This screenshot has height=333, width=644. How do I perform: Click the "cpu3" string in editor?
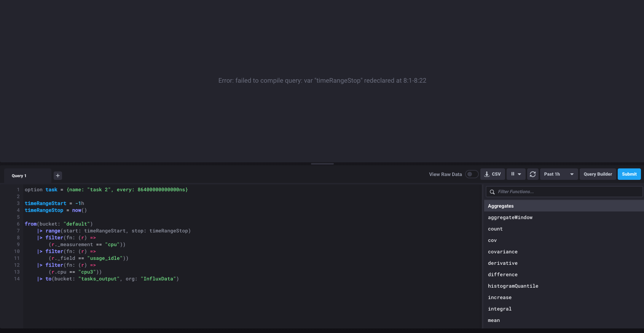click(87, 272)
